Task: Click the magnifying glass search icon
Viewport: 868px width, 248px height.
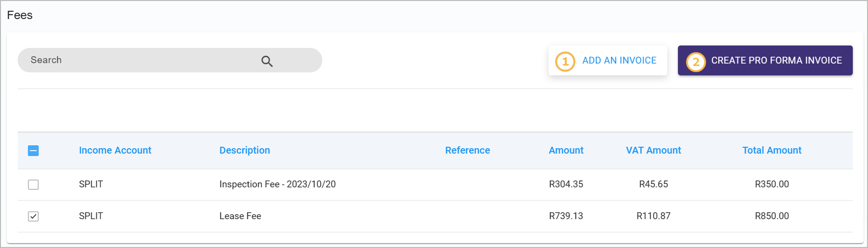Action: click(267, 61)
